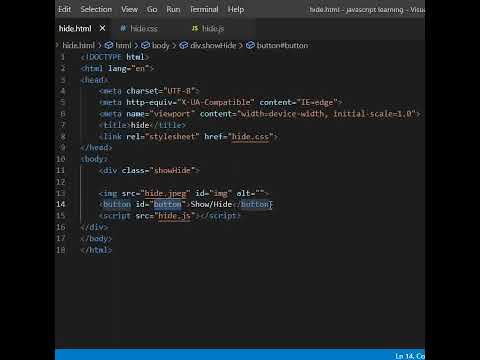Image resolution: width=480 pixels, height=360 pixels.
Task: Click the closing </div> tag
Action: point(94,227)
